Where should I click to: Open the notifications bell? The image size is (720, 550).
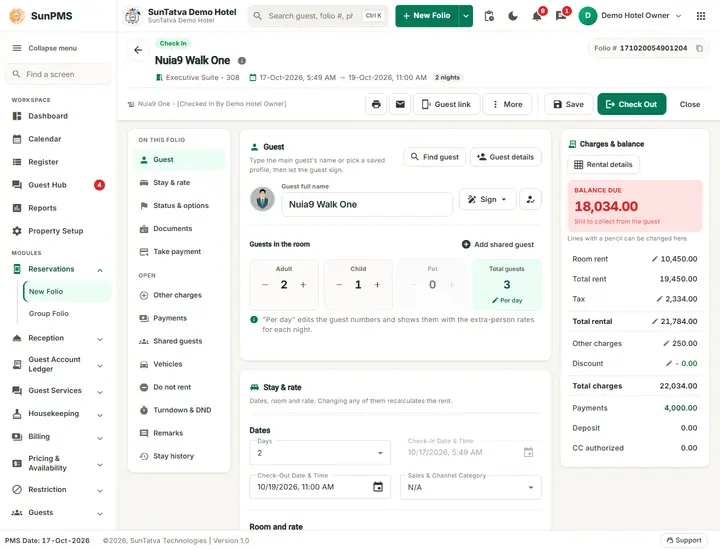pos(537,16)
